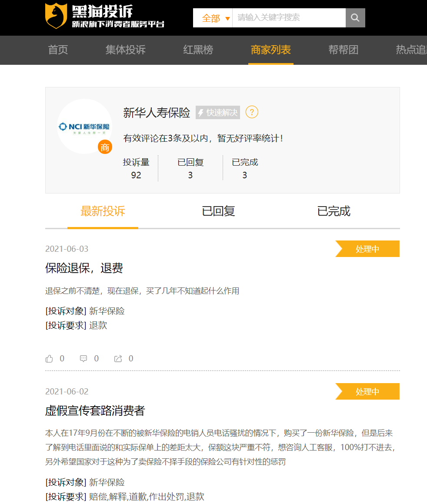This screenshot has height=504, width=427.
Task: Click the NCI 新华保险 merchant logo
Action: 84,126
